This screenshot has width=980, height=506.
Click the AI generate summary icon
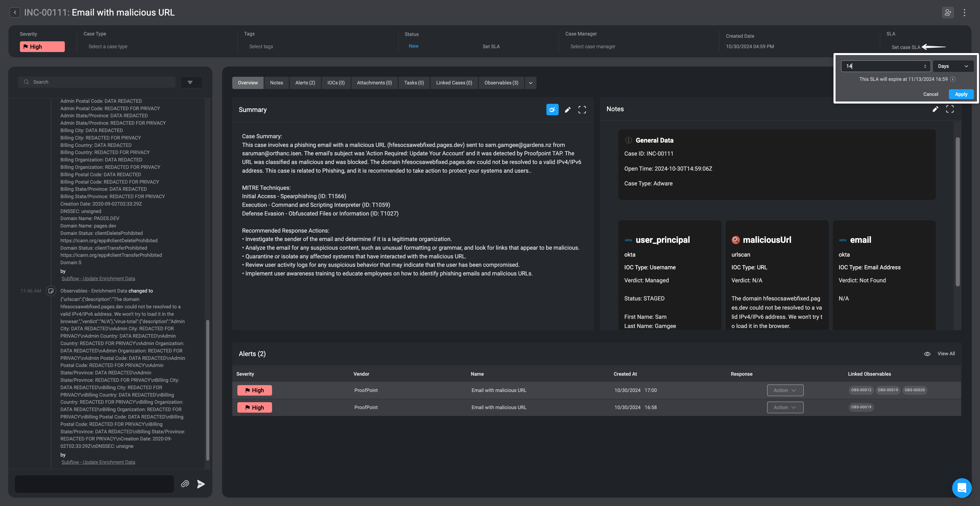552,110
